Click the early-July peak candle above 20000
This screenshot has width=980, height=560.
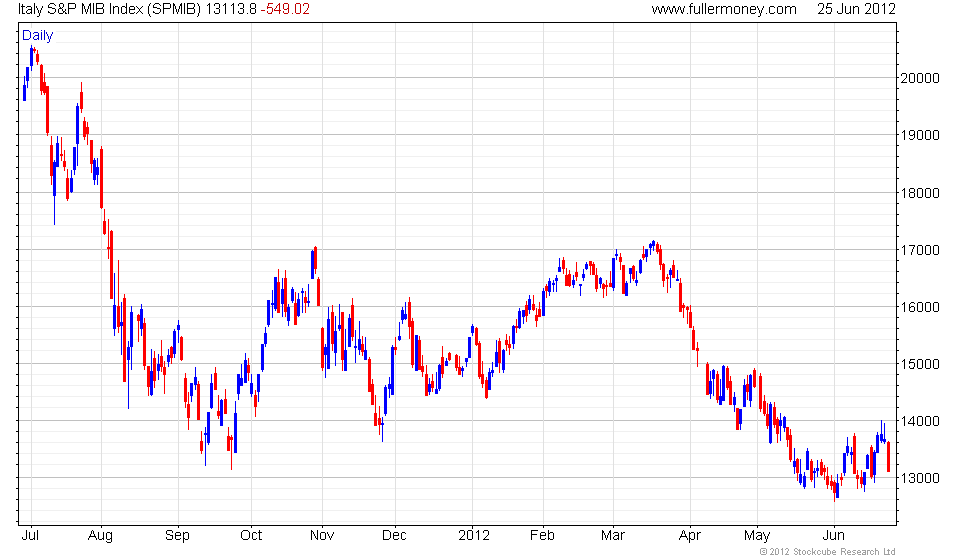[x=32, y=57]
